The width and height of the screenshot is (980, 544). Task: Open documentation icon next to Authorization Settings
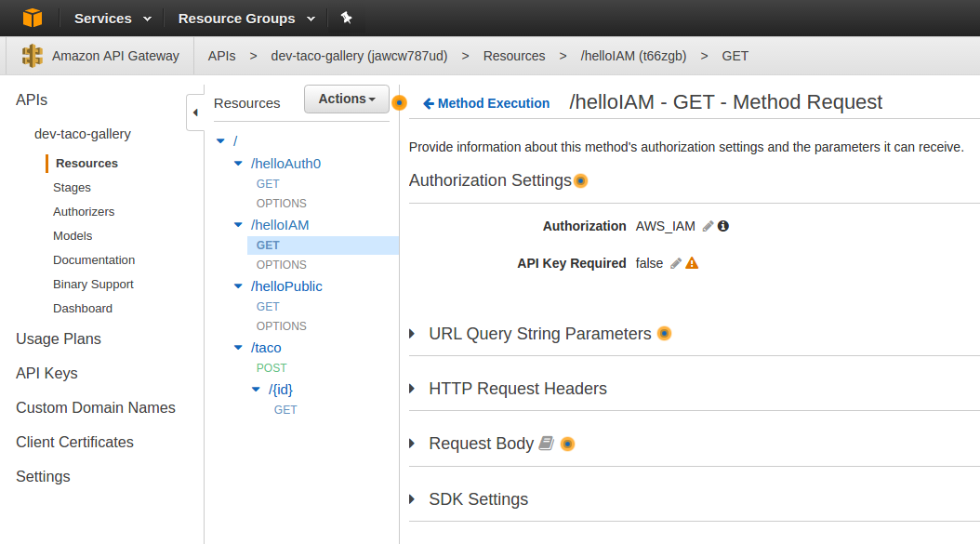pyautogui.click(x=581, y=180)
